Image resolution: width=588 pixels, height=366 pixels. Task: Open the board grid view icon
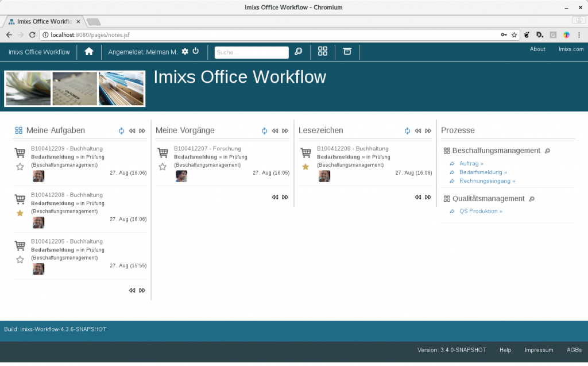323,51
